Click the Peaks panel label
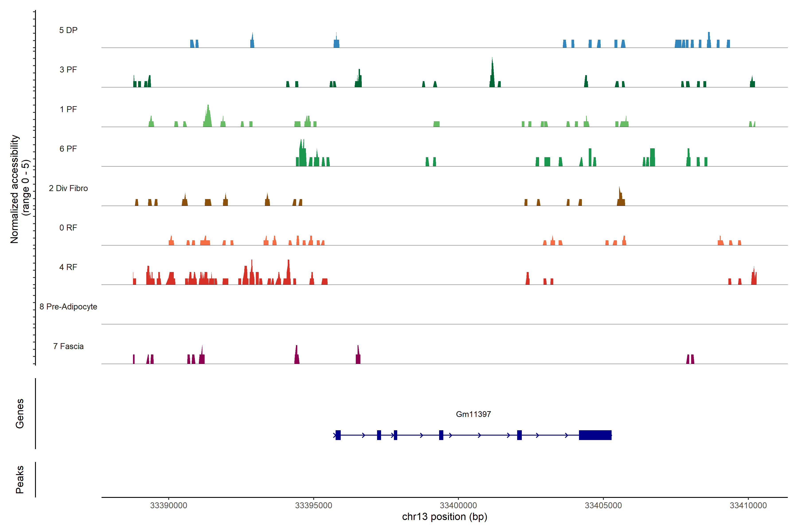 [20, 479]
